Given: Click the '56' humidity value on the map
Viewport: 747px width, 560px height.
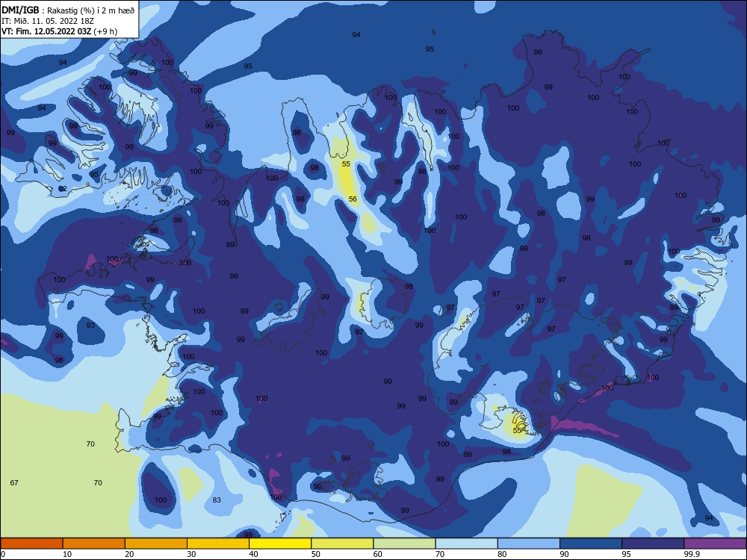Looking at the screenshot, I should pos(353,199).
